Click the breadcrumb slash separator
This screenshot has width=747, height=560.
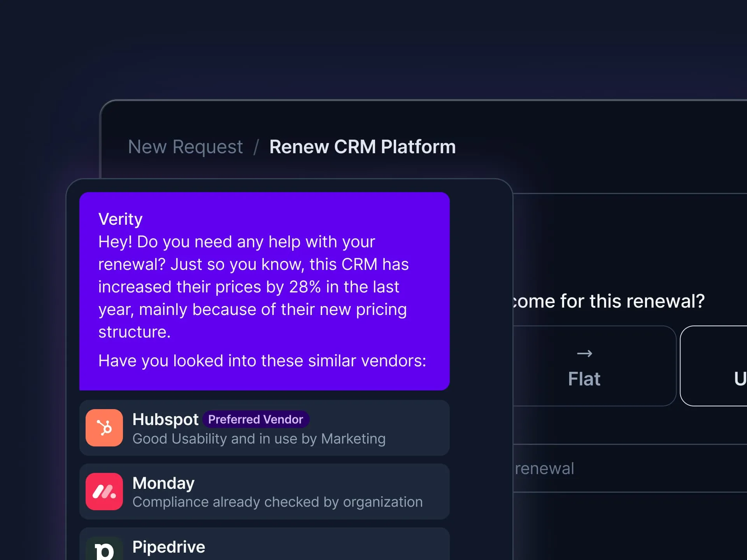[256, 147]
